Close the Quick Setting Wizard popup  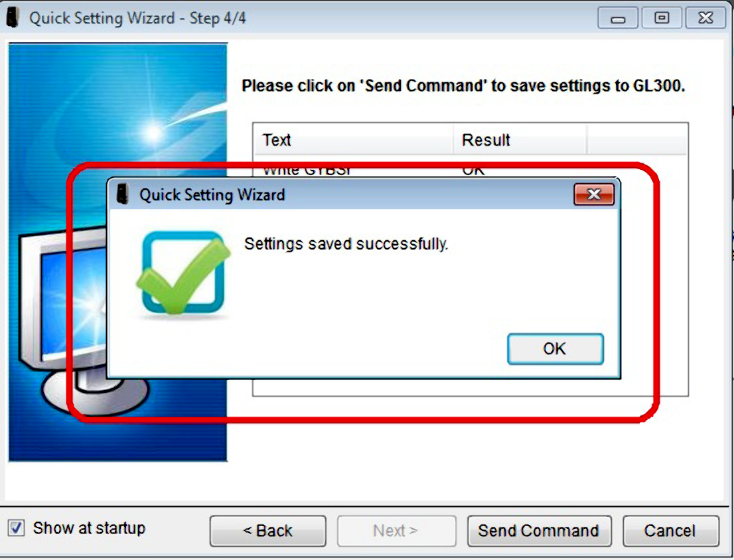pos(594,194)
